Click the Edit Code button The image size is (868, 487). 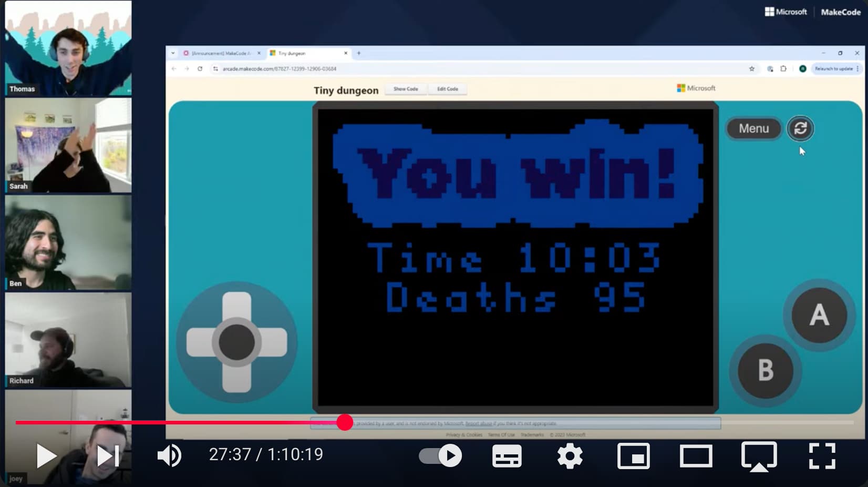(x=448, y=89)
